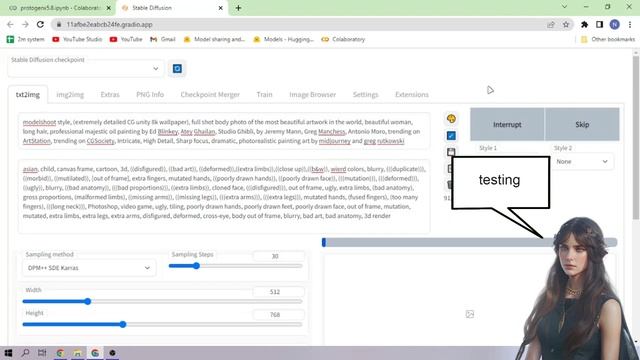This screenshot has height=360, width=640.
Task: Switch to Settings tab
Action: coord(365,95)
